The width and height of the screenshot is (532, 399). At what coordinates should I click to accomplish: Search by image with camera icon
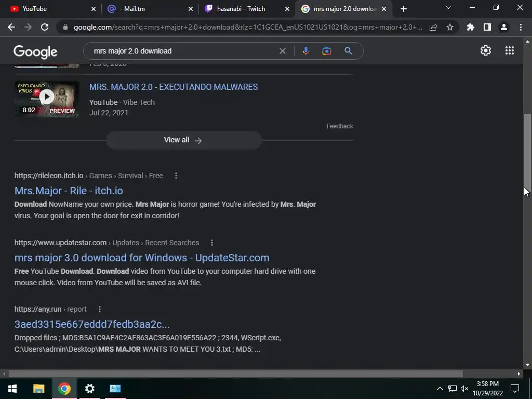pyautogui.click(x=326, y=51)
